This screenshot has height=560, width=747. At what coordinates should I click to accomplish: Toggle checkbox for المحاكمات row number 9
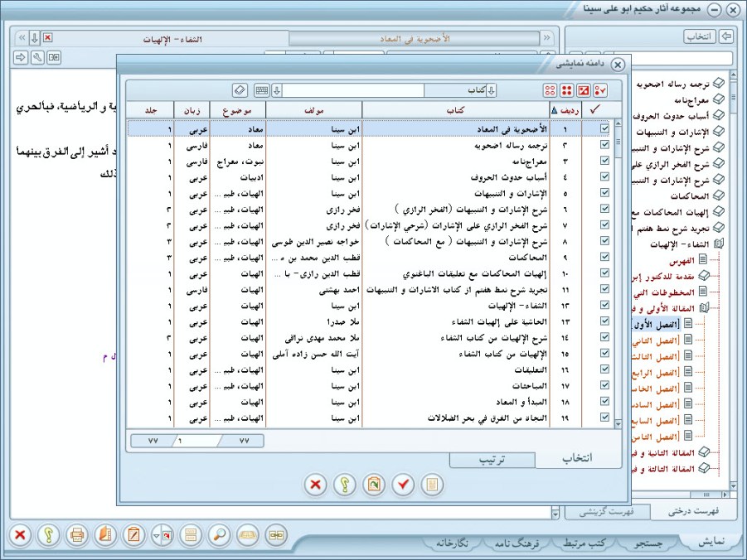coord(604,258)
